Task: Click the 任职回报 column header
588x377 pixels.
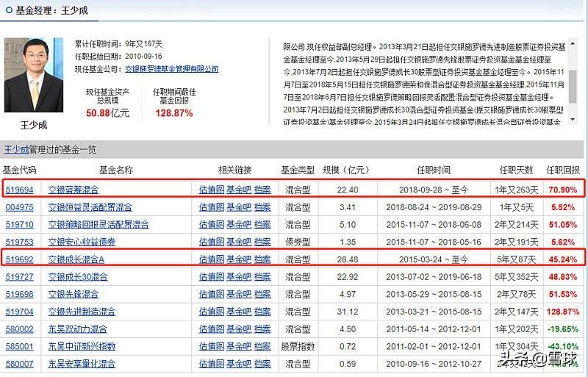Action: coord(563,170)
